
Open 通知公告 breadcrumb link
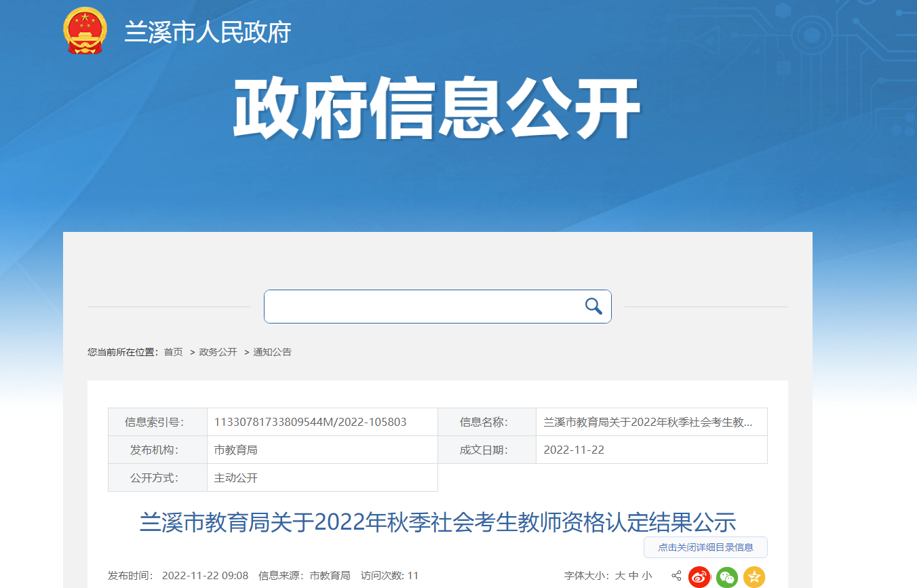coord(273,352)
